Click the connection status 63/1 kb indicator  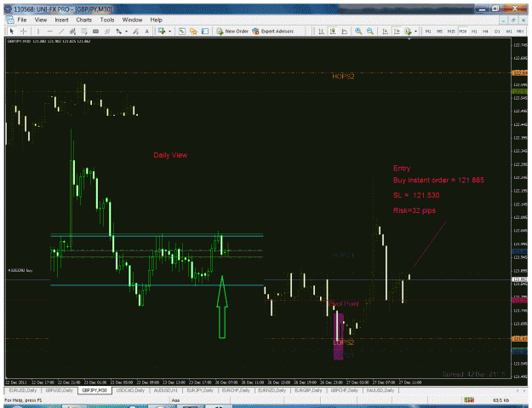pos(501,400)
